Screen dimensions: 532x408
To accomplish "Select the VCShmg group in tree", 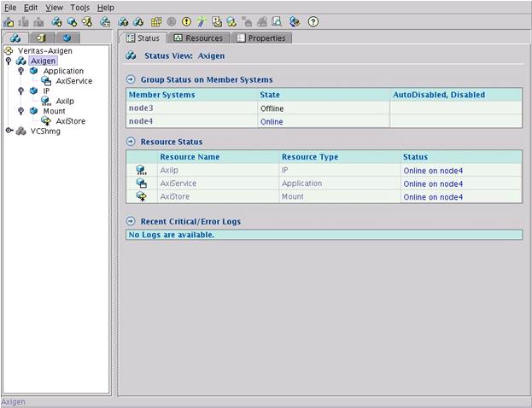I will click(x=45, y=131).
